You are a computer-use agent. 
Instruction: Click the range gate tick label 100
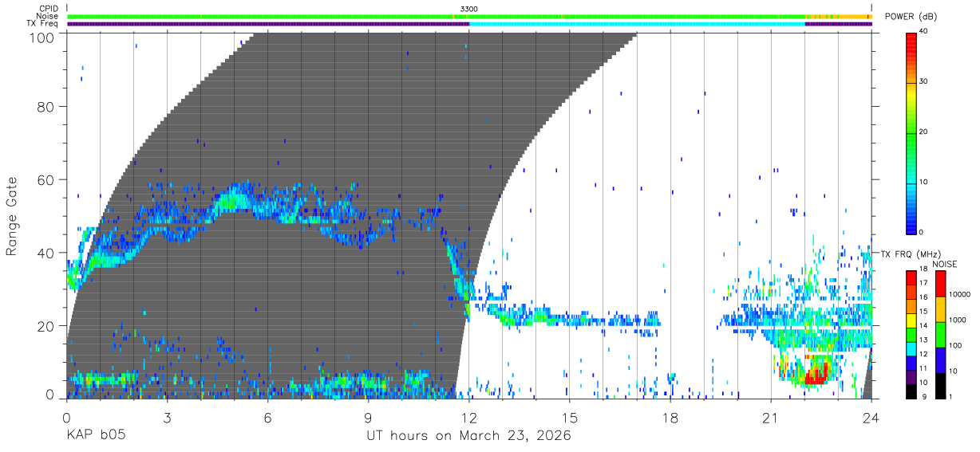(x=41, y=37)
